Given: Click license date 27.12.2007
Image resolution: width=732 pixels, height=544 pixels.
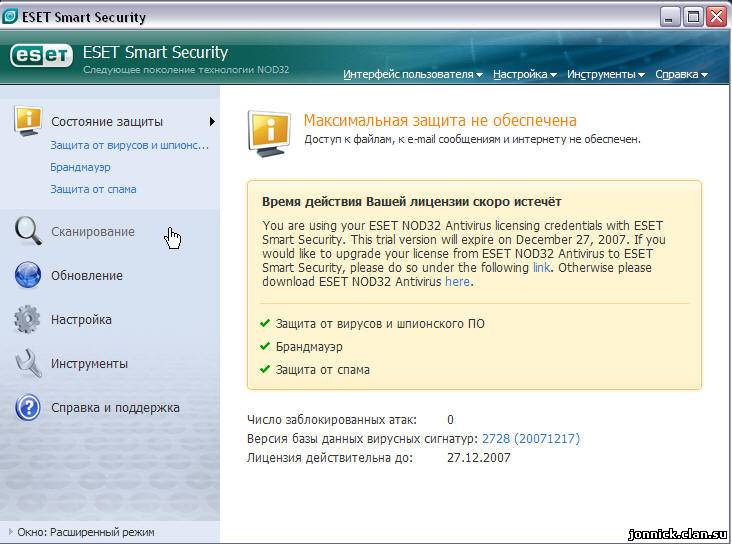Looking at the screenshot, I should 479,458.
